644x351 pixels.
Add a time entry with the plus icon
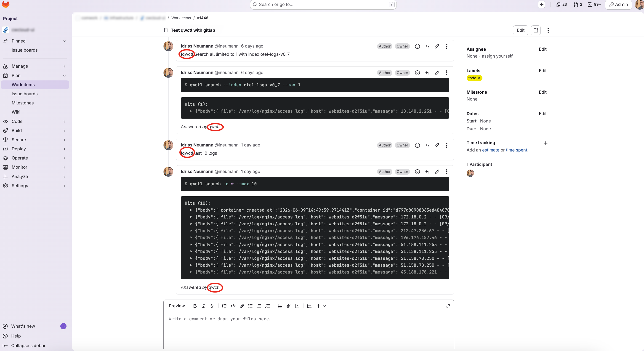coord(546,143)
